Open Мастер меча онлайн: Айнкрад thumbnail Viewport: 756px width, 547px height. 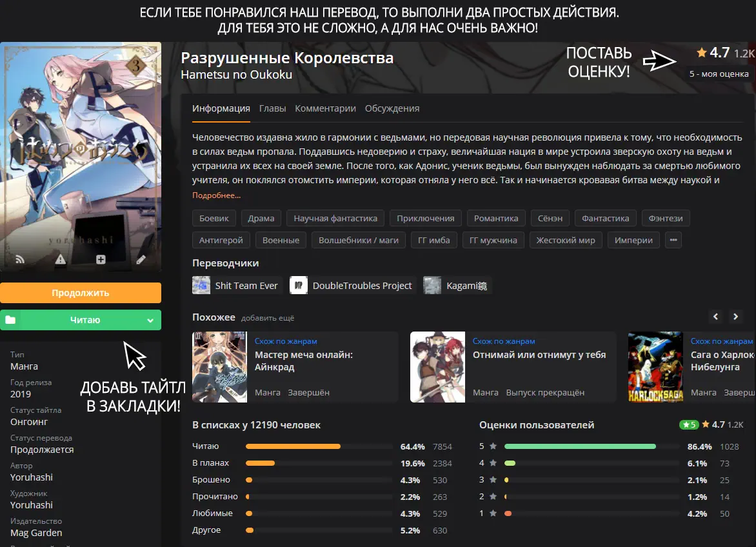coord(219,367)
